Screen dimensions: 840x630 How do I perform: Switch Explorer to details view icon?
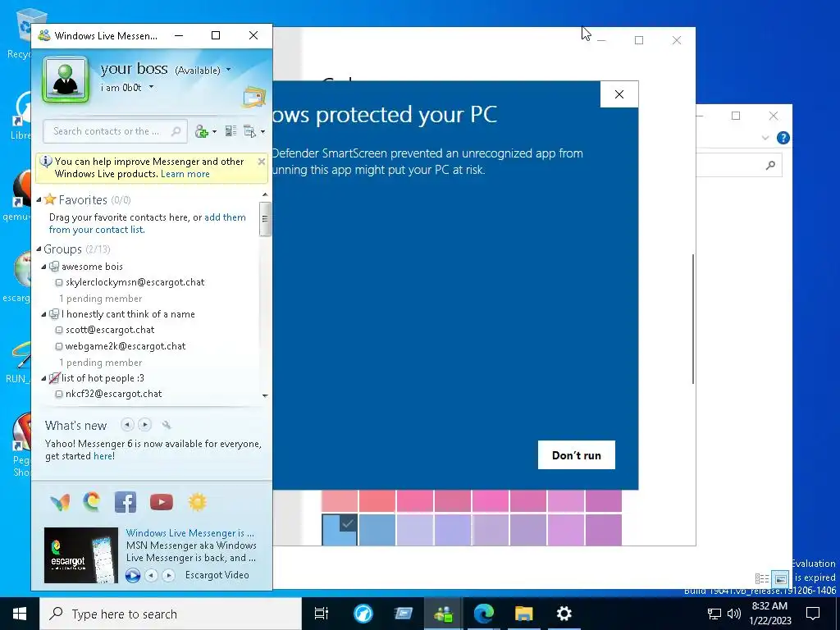pos(762,578)
